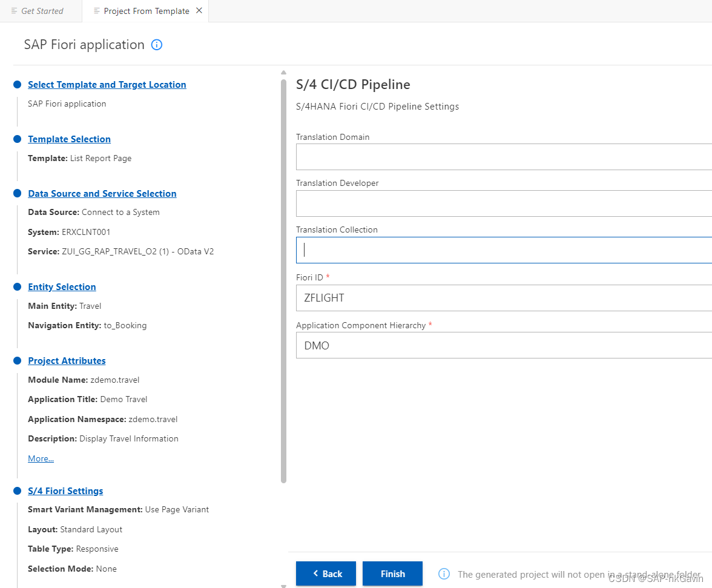Image resolution: width=712 pixels, height=588 pixels.
Task: Close the Project From Template tab
Action: tap(199, 10)
